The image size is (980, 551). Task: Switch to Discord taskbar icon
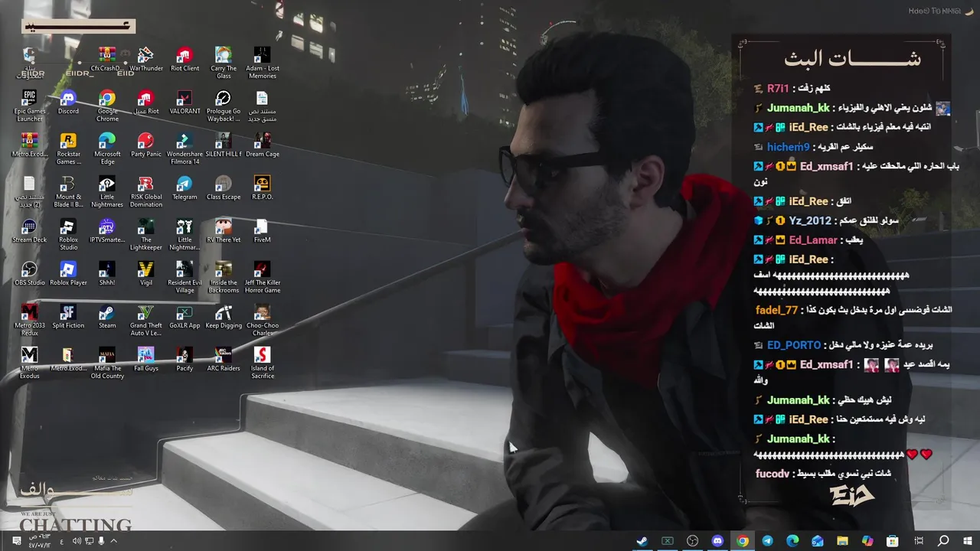pos(717,541)
